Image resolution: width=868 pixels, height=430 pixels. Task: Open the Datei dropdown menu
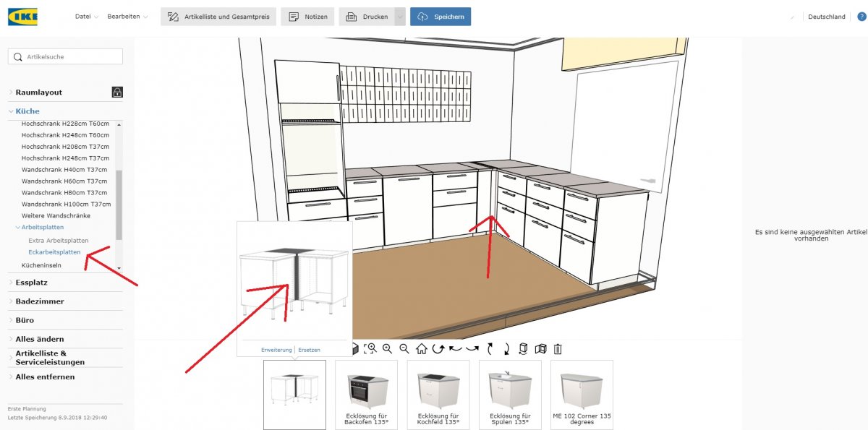pos(87,17)
